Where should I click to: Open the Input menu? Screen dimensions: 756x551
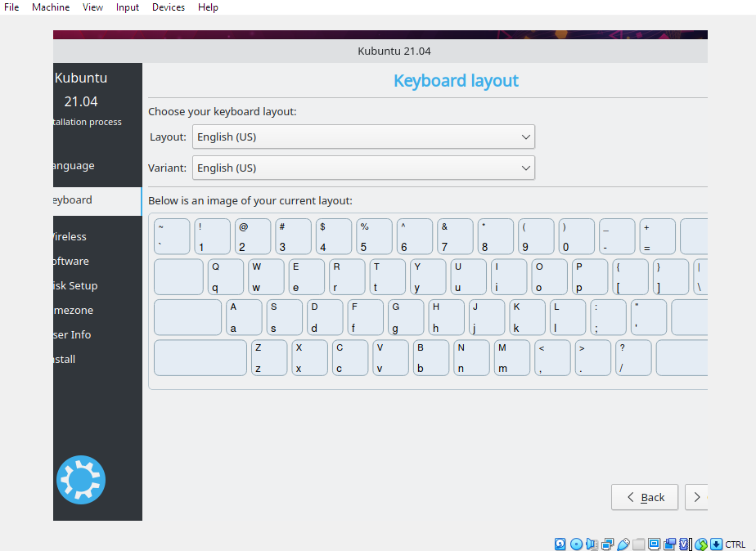(x=128, y=7)
